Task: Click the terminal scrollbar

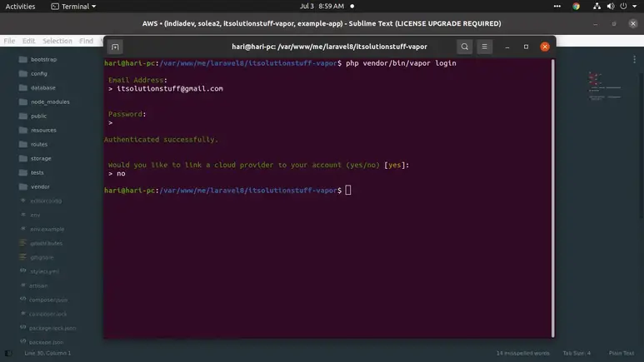Action: pyautogui.click(x=553, y=198)
